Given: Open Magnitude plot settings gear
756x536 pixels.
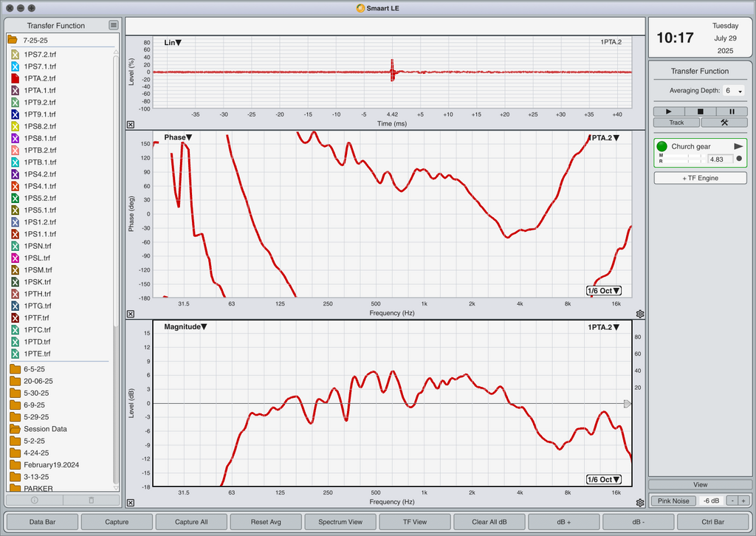Looking at the screenshot, I should pos(640,503).
